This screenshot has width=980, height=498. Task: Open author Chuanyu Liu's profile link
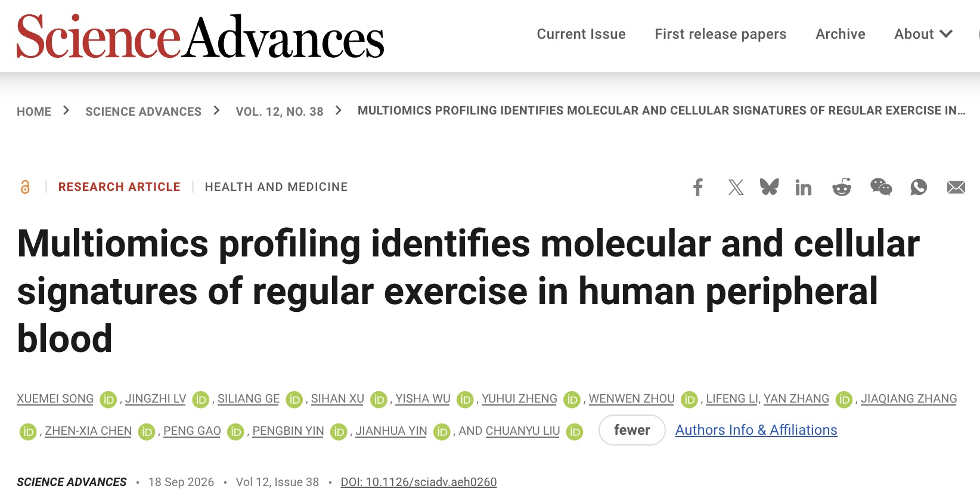[x=523, y=431]
